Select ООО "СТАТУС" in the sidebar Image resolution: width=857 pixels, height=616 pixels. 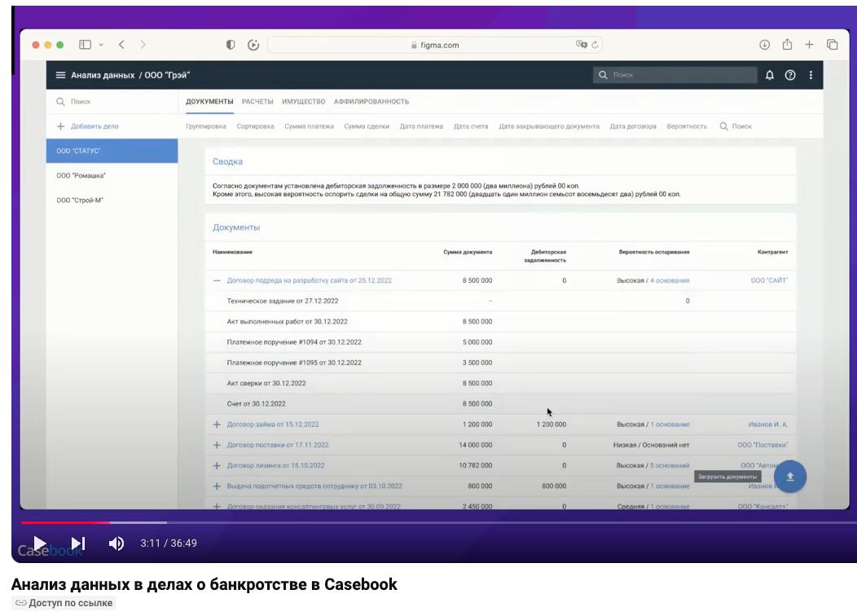(112, 151)
